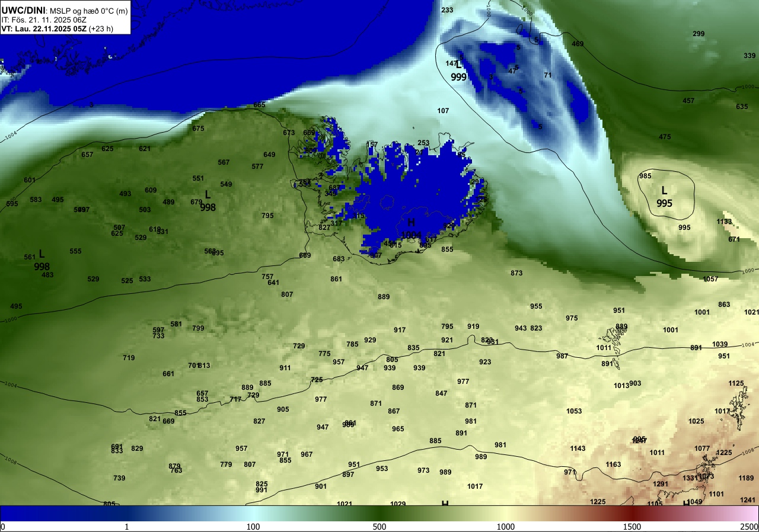Click the 1025 height value
Viewport: 759px width, 532px height.
[x=696, y=421]
